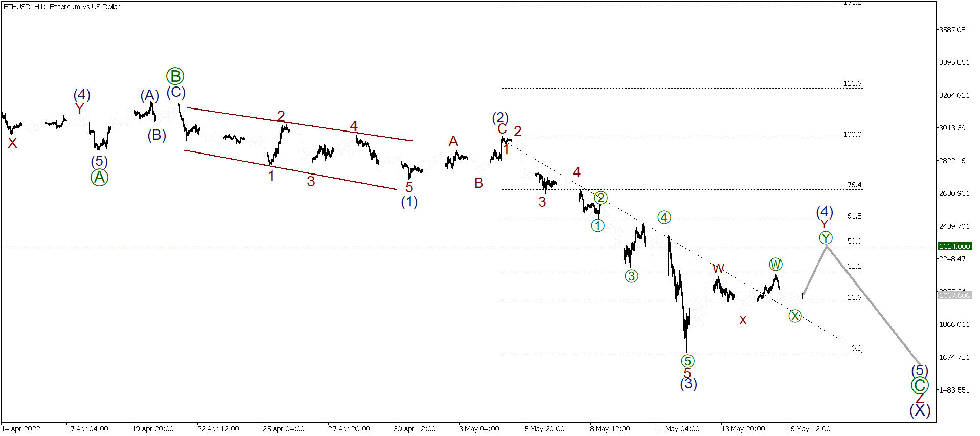
Task: Click the 8 May 12:00 time label
Action: click(x=610, y=429)
